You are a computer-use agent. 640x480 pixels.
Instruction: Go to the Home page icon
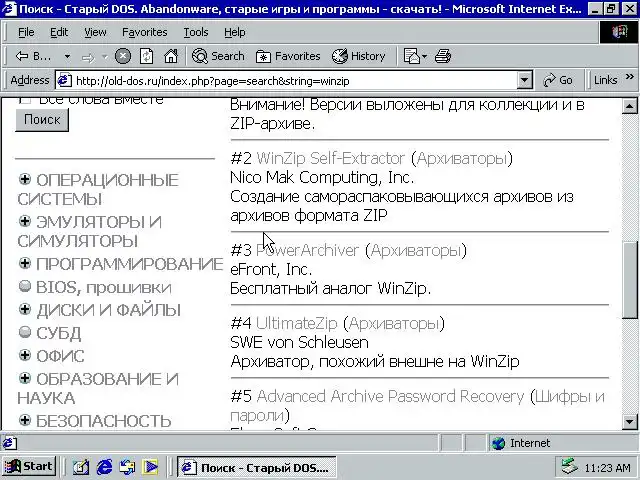[171, 56]
